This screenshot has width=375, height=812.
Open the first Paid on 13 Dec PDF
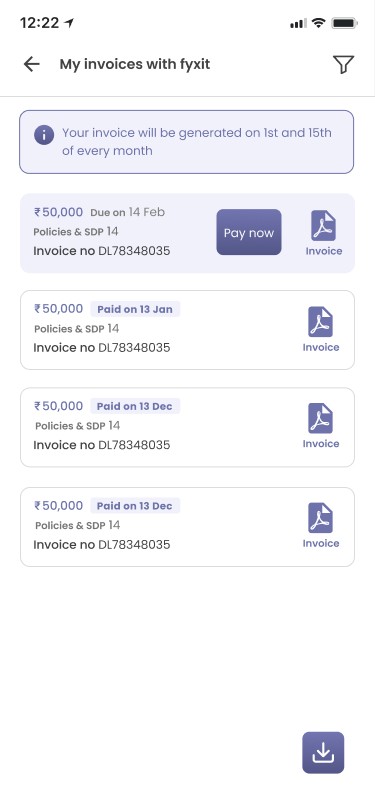click(x=321, y=418)
